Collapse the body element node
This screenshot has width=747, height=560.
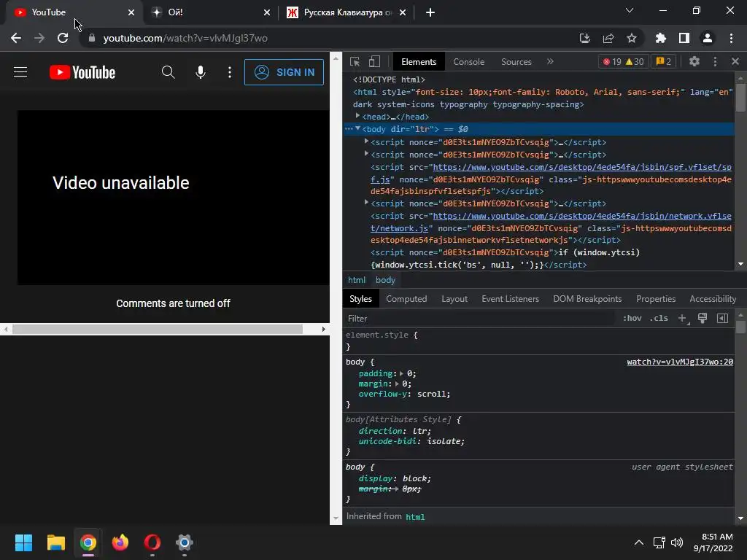357,128
